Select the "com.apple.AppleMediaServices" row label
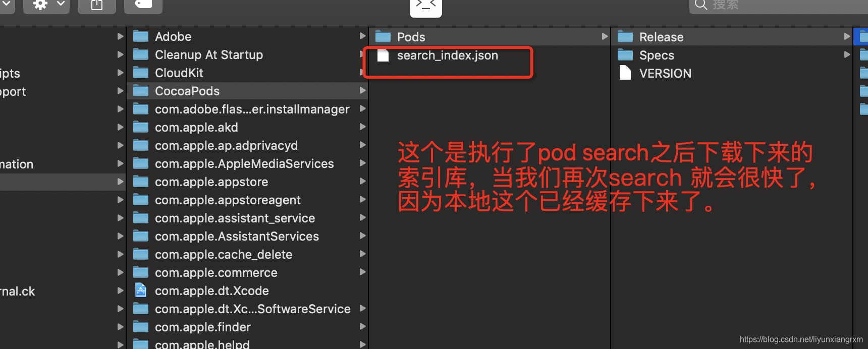The width and height of the screenshot is (868, 349). click(244, 164)
